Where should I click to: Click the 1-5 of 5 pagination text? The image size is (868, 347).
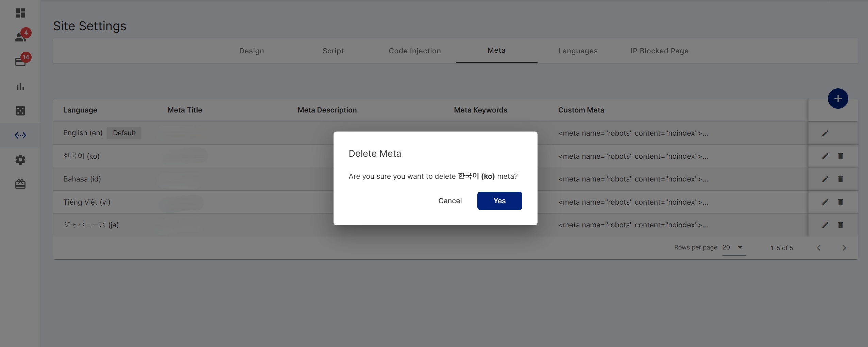(x=782, y=248)
